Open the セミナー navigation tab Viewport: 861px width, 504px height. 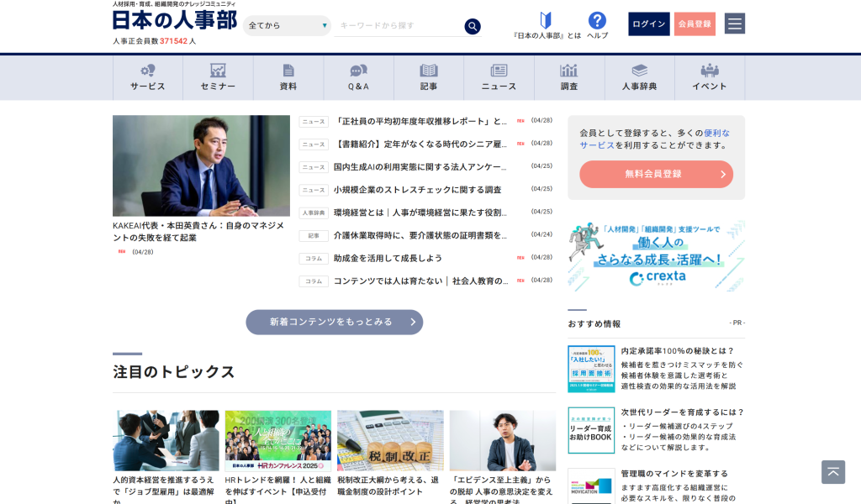point(218,78)
